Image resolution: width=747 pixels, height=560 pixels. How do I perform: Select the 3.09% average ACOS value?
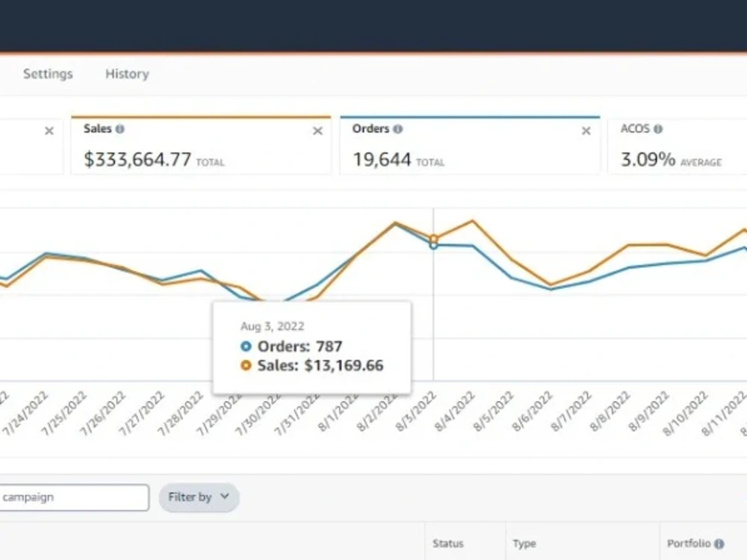click(x=648, y=160)
